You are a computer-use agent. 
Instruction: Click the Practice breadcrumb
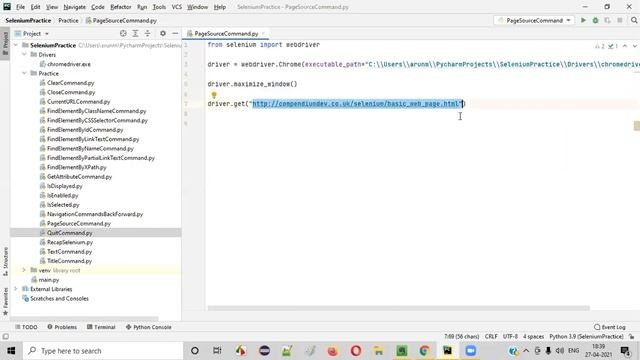[x=68, y=20]
